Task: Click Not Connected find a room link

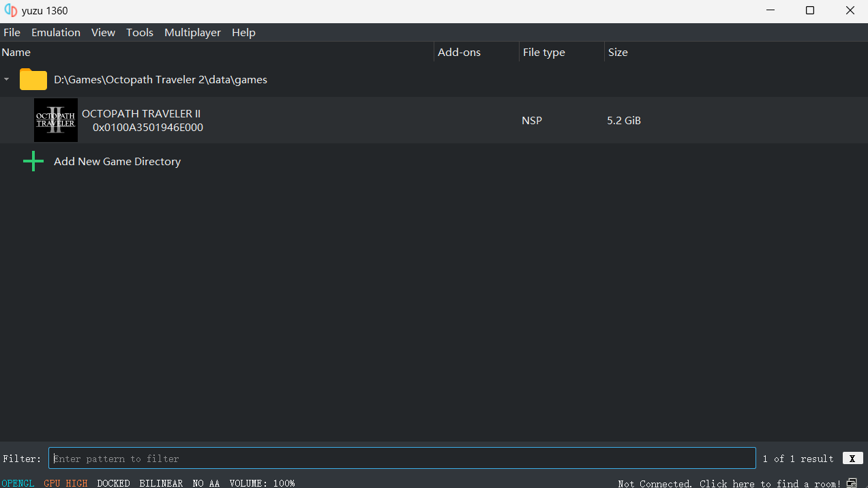Action: (x=729, y=483)
